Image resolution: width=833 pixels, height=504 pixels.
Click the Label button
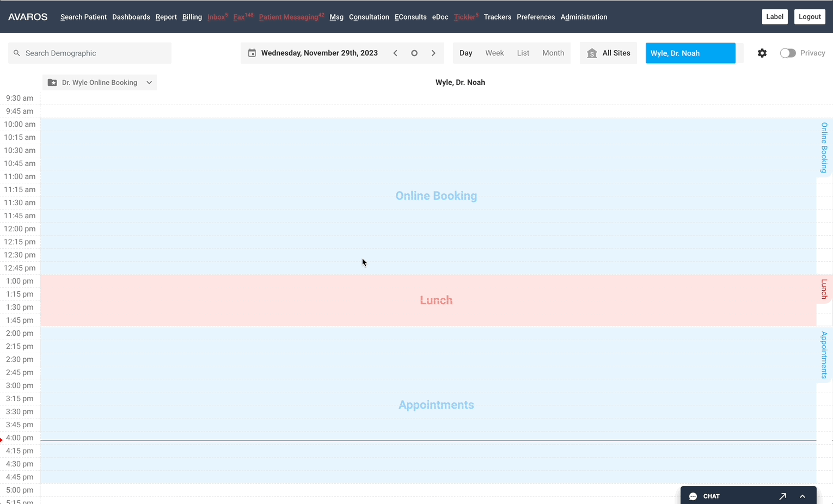point(774,16)
